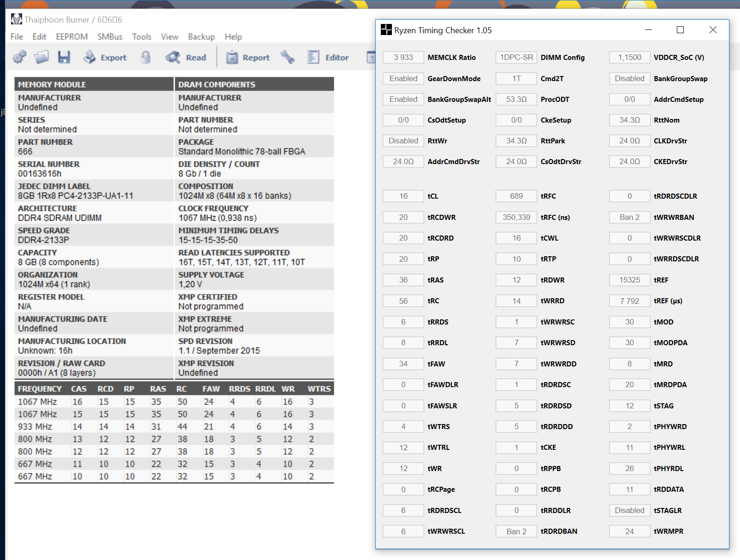740x560 pixels.
Task: Click the MEMCLK Ratio value field
Action: pyautogui.click(x=403, y=58)
